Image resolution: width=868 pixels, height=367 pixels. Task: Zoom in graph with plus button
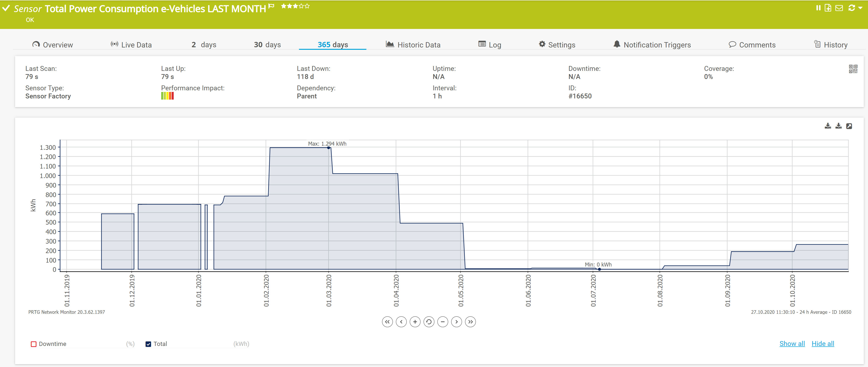pyautogui.click(x=415, y=322)
